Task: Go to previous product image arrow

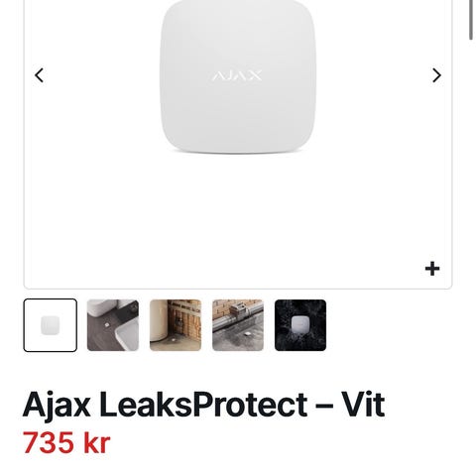Action: pyautogui.click(x=40, y=75)
